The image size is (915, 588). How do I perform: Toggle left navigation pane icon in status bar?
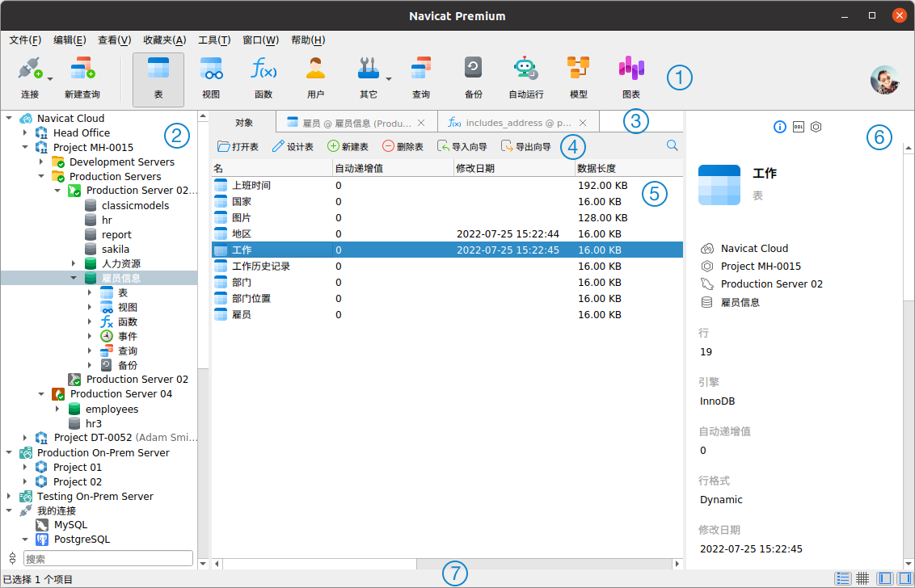tap(884, 578)
